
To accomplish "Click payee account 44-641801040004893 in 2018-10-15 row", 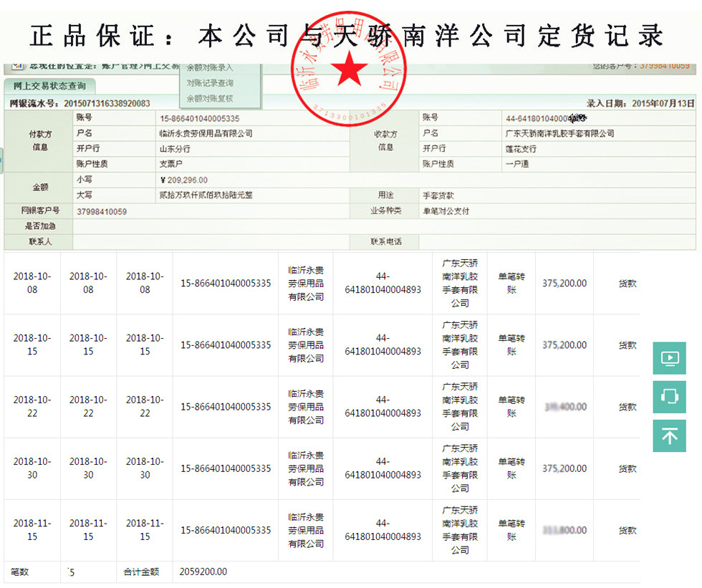I will click(383, 344).
